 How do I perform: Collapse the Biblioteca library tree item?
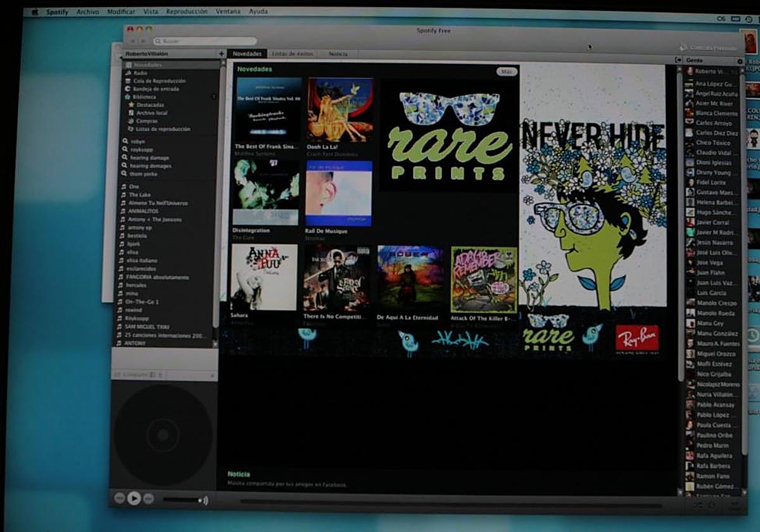(128, 97)
